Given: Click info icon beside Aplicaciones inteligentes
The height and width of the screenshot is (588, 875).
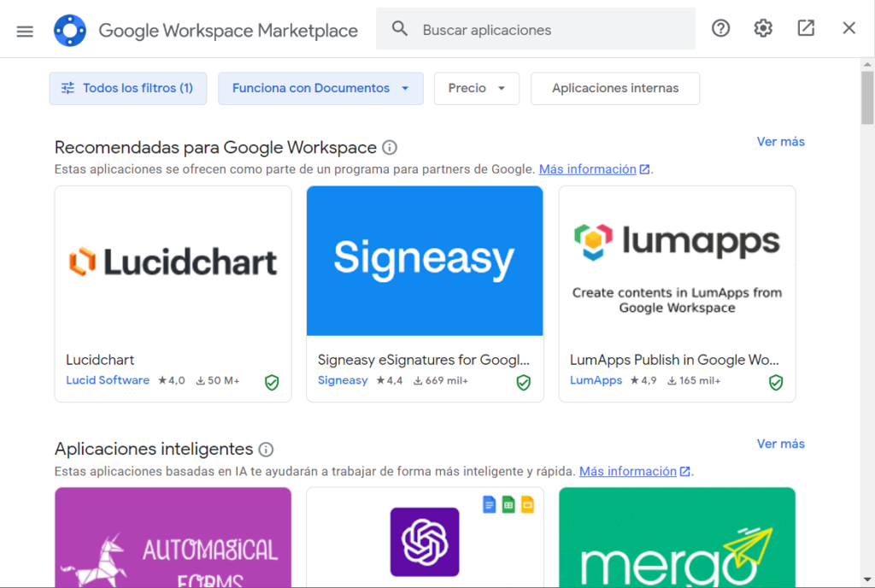Looking at the screenshot, I should pyautogui.click(x=266, y=450).
